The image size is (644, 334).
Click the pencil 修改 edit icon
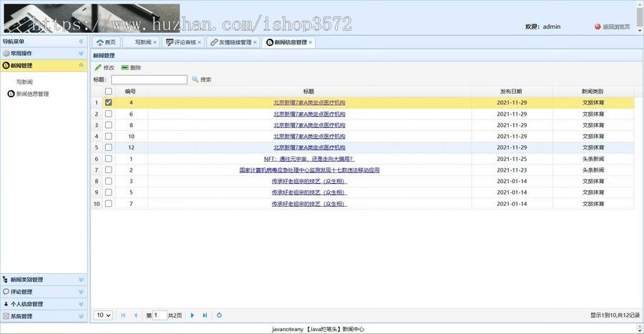(98, 68)
